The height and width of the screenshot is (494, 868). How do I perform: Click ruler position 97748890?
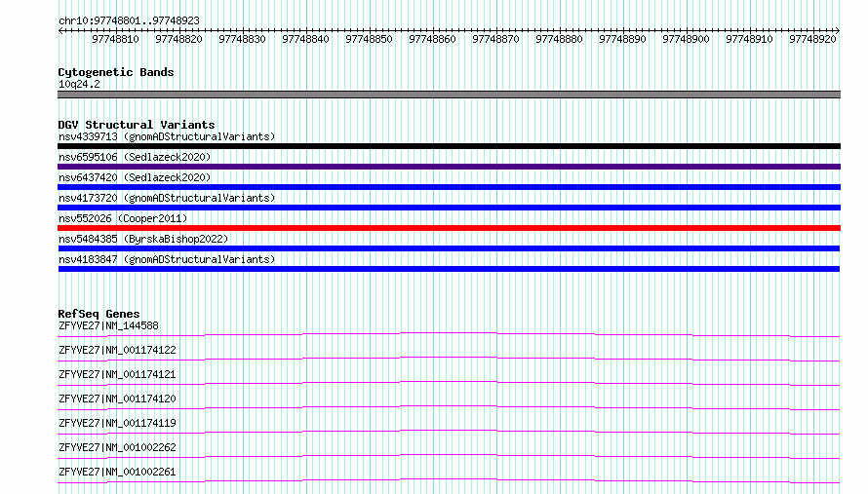click(622, 39)
